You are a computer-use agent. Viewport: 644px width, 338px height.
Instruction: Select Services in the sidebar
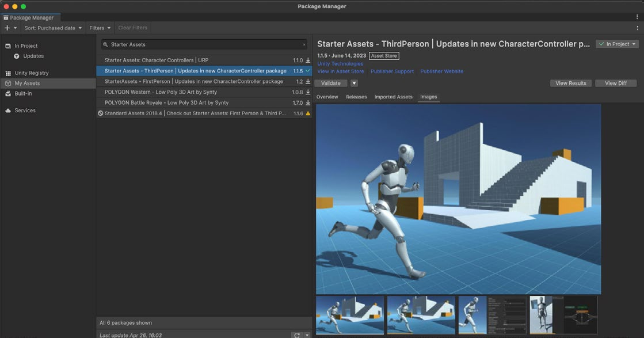click(x=25, y=110)
